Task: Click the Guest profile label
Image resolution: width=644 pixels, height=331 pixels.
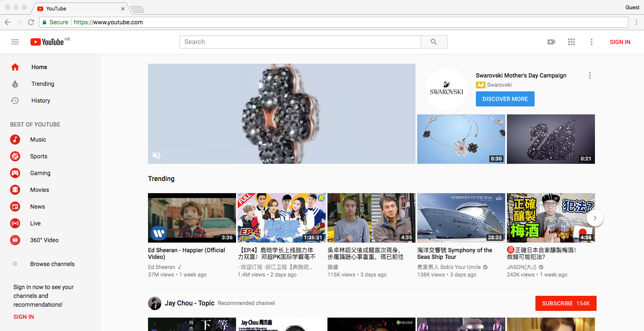Action: 632,7
